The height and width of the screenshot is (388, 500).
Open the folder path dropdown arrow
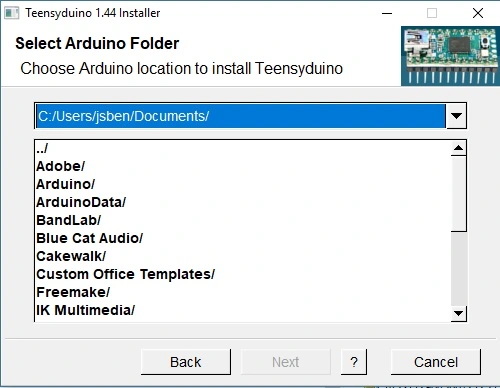456,116
